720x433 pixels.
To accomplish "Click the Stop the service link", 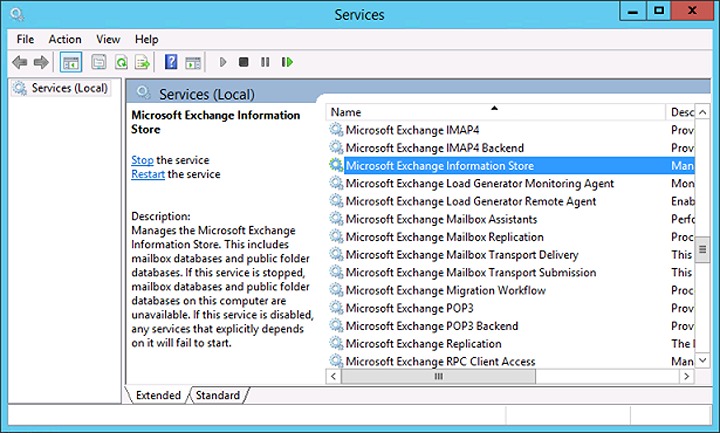I will 142,160.
